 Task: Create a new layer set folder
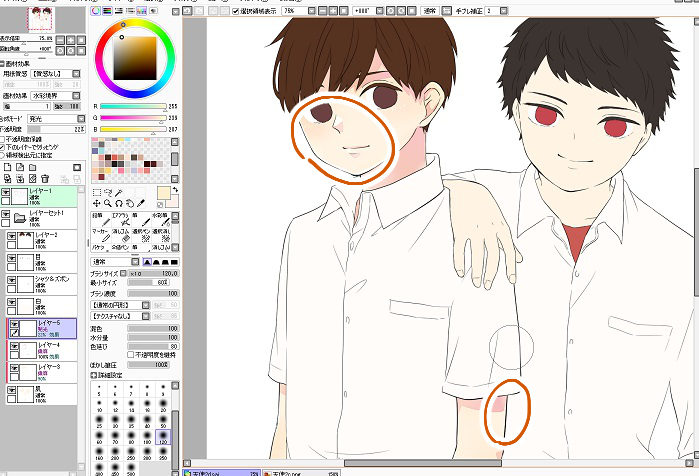pos(33,167)
